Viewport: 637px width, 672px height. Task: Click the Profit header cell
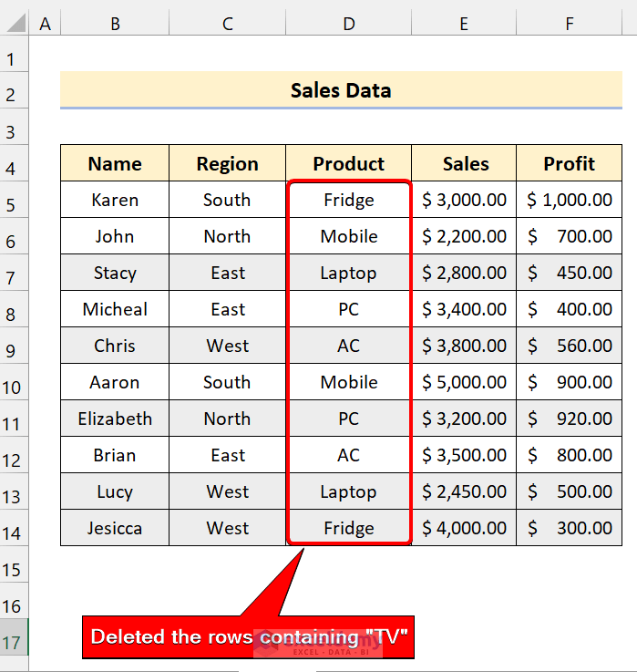570,163
